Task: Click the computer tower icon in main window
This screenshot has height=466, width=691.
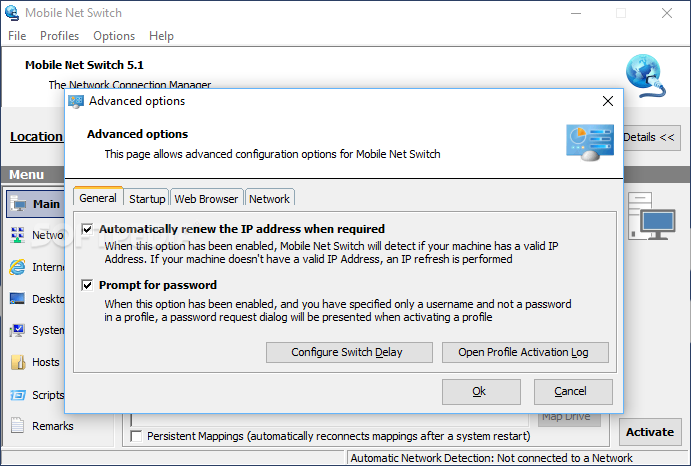Action: [x=651, y=216]
